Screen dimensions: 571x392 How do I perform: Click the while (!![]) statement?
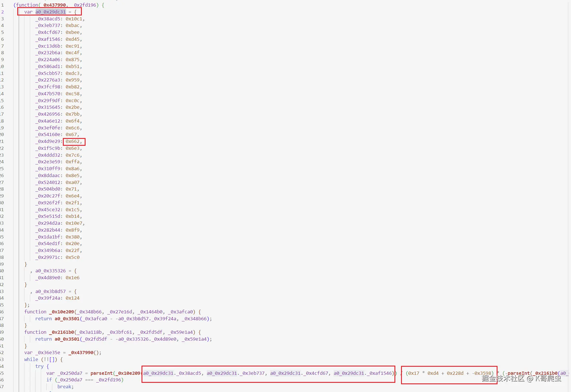click(40, 359)
